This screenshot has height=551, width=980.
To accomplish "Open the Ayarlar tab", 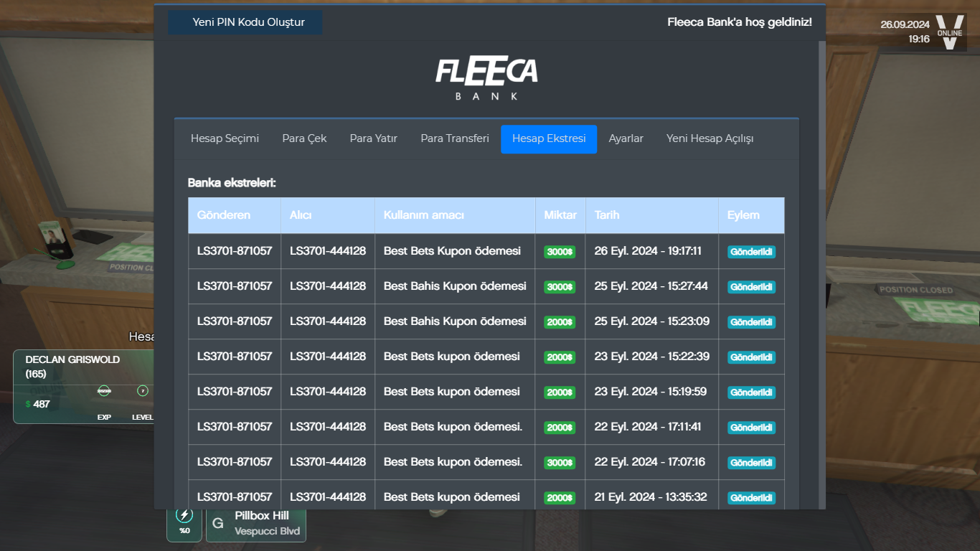I will (x=626, y=138).
